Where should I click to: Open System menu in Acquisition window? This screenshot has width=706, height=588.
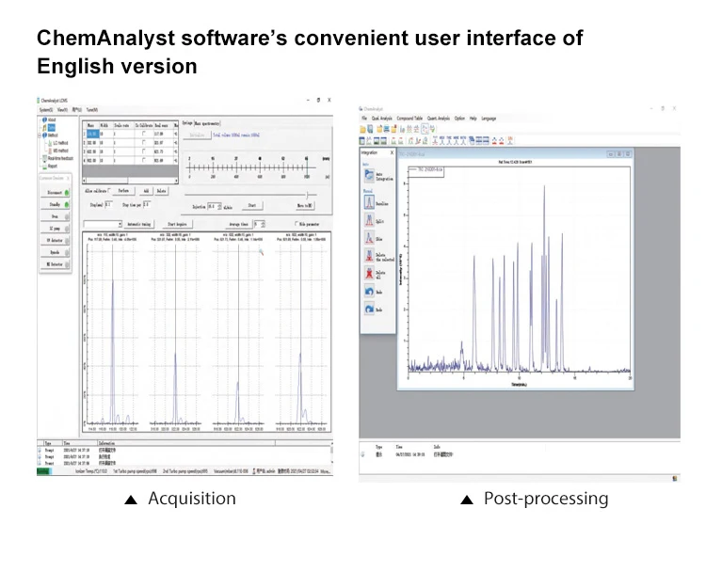coord(46,110)
